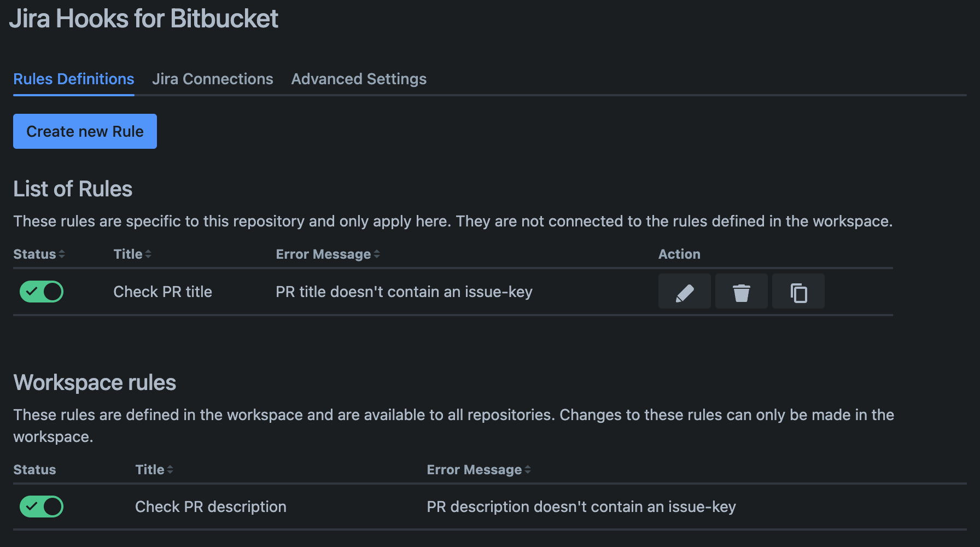Image resolution: width=980 pixels, height=547 pixels.
Task: Click the Jira Hooks for Bitbucket heading
Action: [144, 19]
